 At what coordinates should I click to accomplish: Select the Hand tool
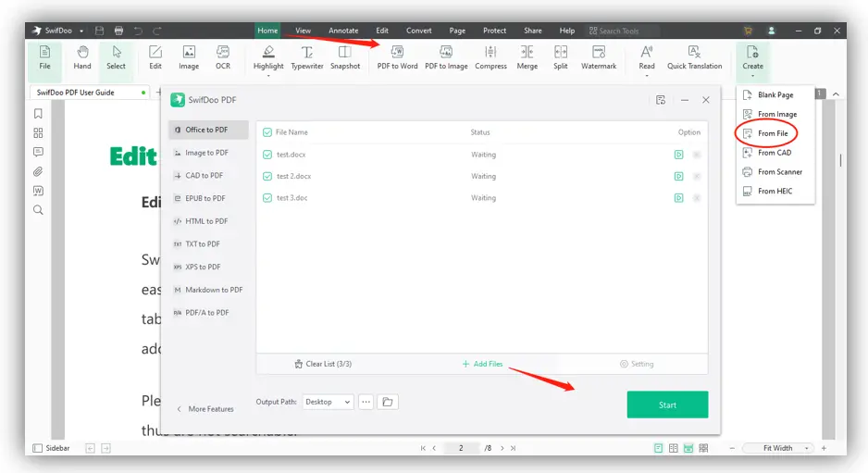pos(82,57)
